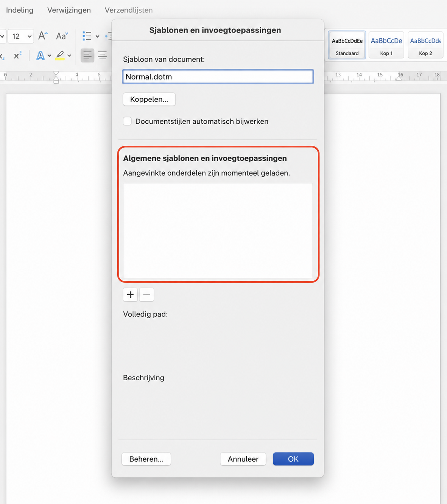Image resolution: width=447 pixels, height=504 pixels.
Task: Open the text effects dropdown arrow
Action: (x=49, y=56)
